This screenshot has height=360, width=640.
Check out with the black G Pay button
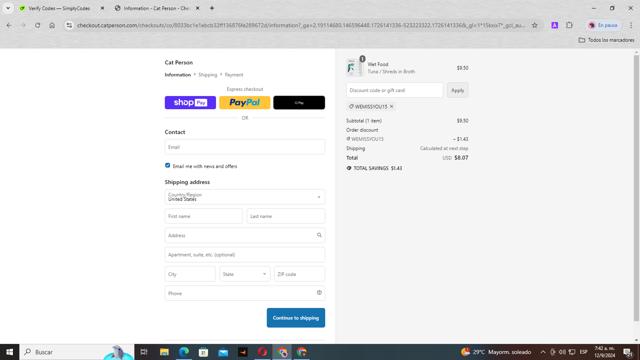[x=299, y=102]
